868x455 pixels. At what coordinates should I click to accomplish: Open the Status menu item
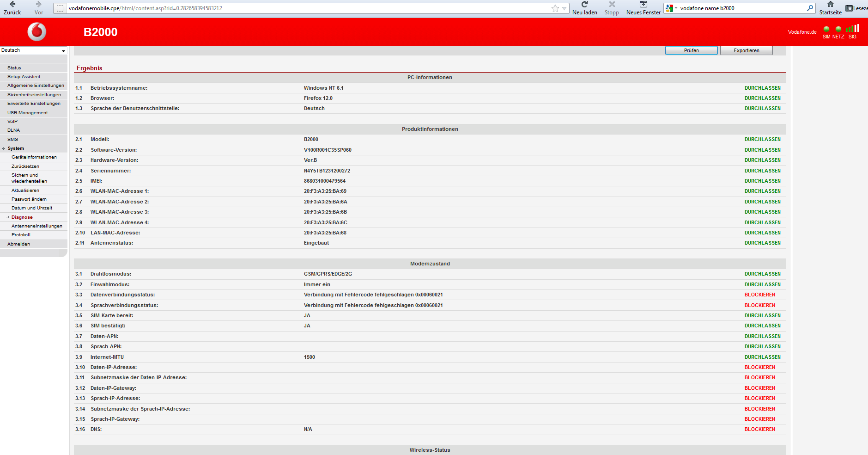click(x=14, y=68)
